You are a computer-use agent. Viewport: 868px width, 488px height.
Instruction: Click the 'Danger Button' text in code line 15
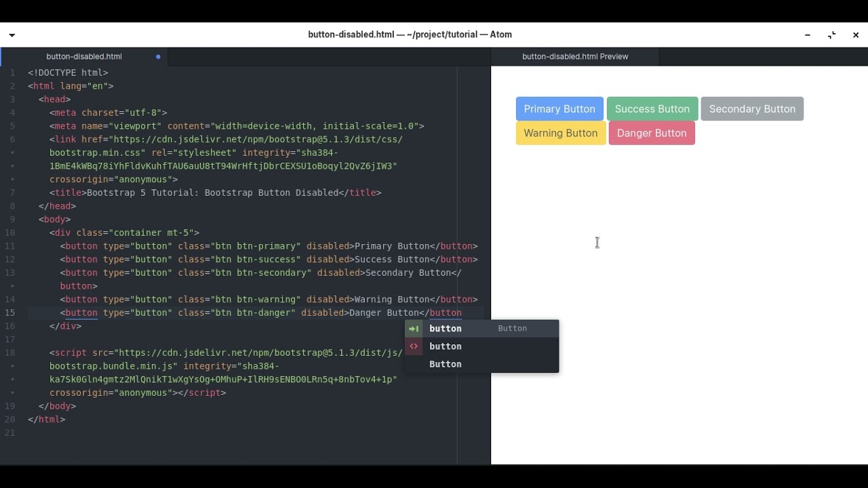[x=384, y=312]
